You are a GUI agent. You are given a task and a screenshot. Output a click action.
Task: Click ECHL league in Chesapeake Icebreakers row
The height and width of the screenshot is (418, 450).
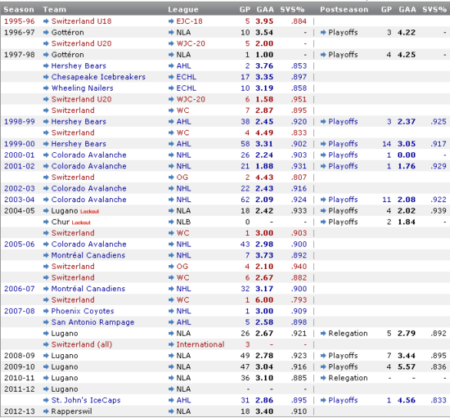(x=186, y=77)
